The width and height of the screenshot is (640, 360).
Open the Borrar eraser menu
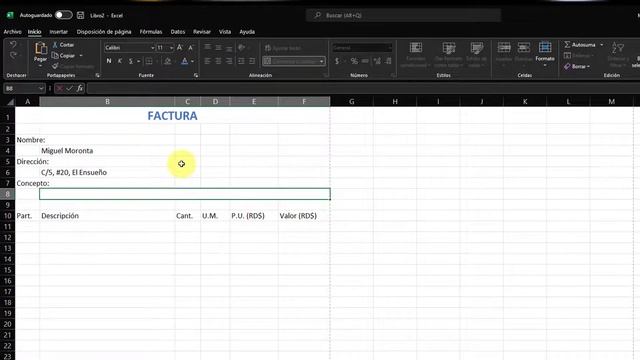click(x=577, y=66)
